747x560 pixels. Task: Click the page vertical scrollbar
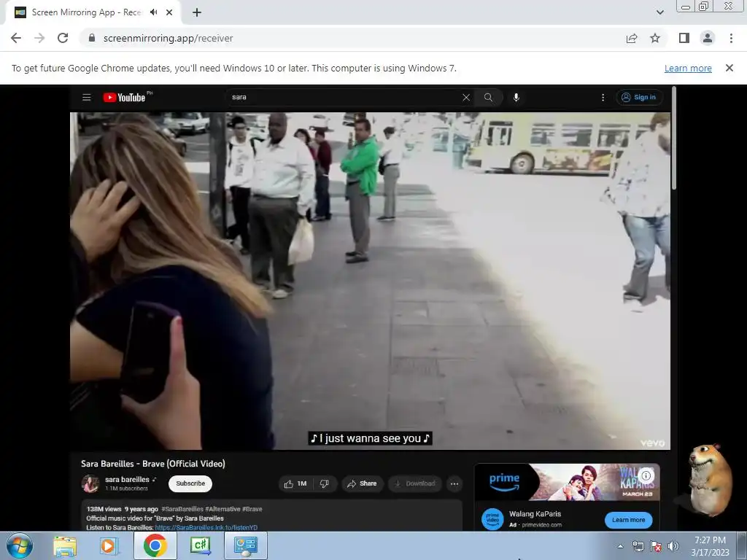coord(673,138)
